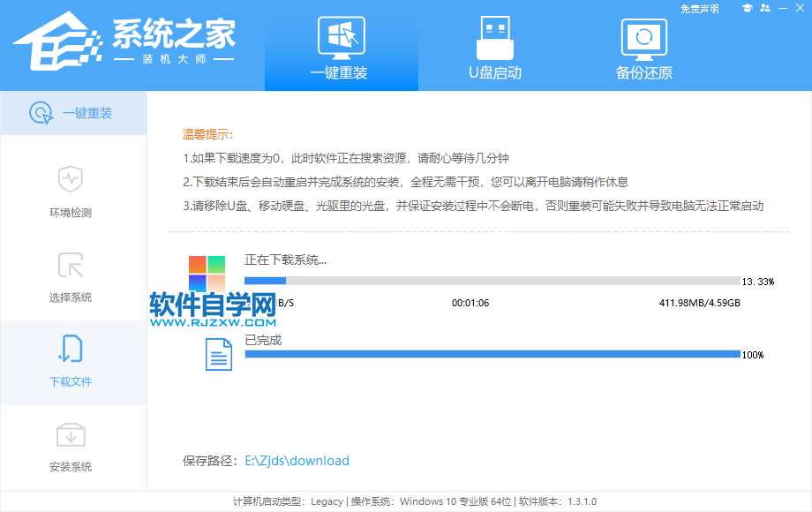Screen dimensions: 812x512
Task: Select 一键重装 in the left sidebar
Action: click(x=73, y=113)
